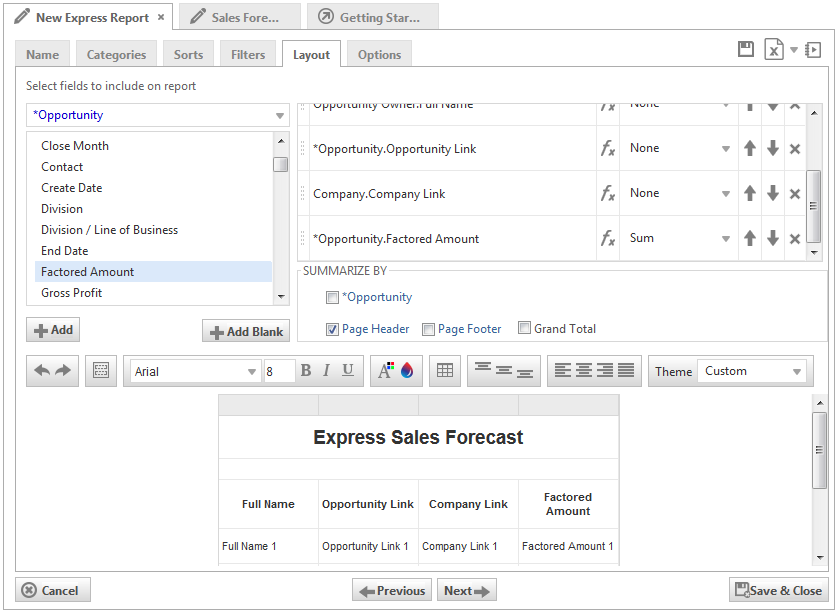This screenshot has width=836, height=612.
Task: Move Company Link field down
Action: 773,194
